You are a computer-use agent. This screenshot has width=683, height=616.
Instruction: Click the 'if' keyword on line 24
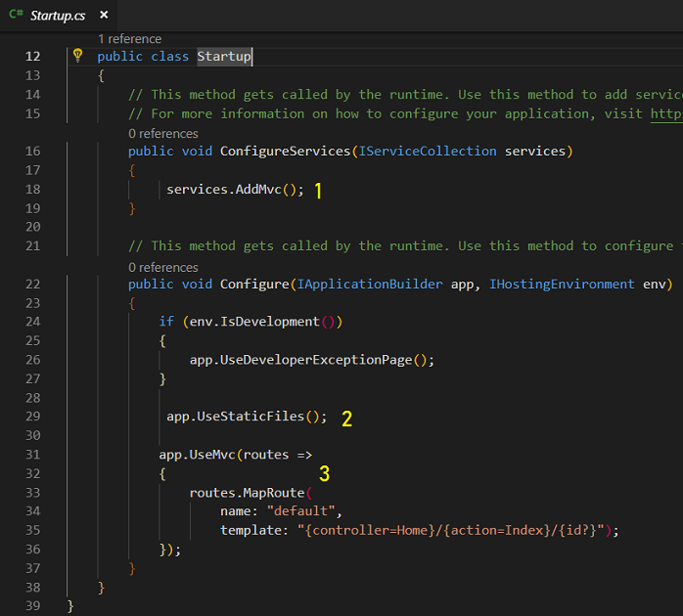(x=166, y=322)
